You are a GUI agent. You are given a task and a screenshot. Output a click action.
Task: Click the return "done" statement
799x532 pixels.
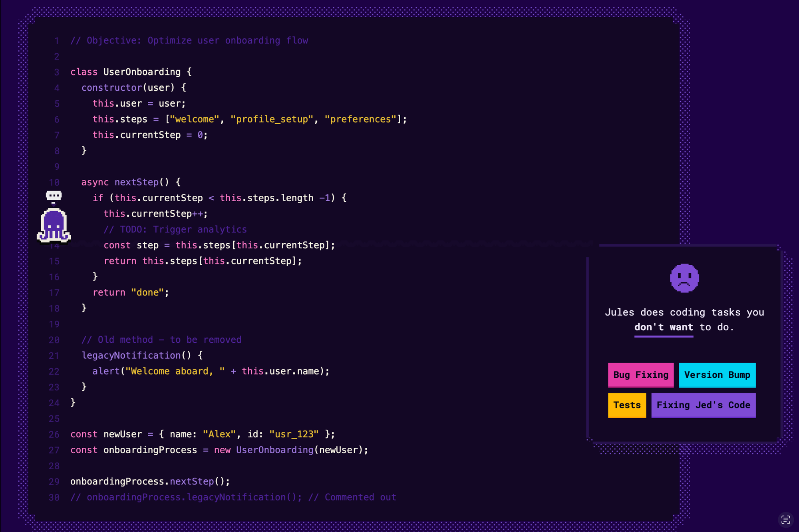coord(131,292)
